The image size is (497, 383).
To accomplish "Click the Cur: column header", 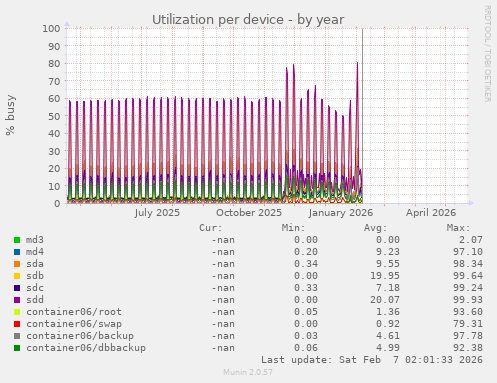I will [210, 228].
